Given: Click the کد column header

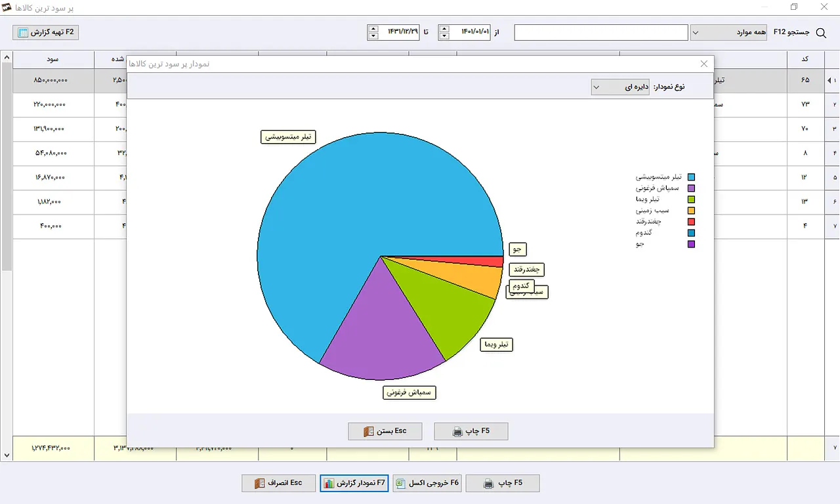Looking at the screenshot, I should (x=805, y=60).
